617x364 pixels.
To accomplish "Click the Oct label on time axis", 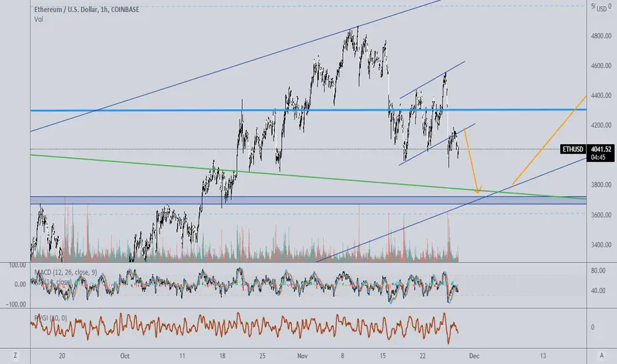I will (124, 356).
